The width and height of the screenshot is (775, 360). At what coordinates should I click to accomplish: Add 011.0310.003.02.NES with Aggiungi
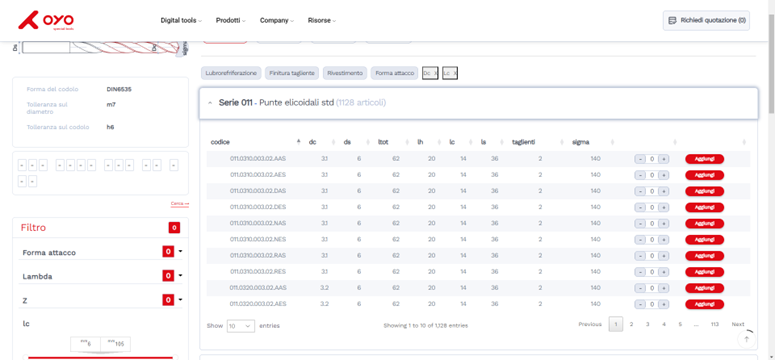pos(704,239)
